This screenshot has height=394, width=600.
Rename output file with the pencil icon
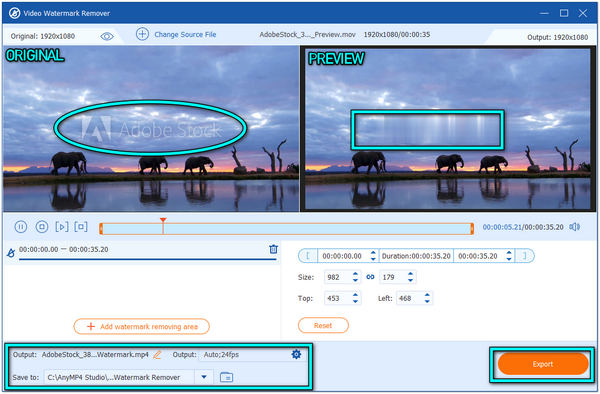coord(157,355)
